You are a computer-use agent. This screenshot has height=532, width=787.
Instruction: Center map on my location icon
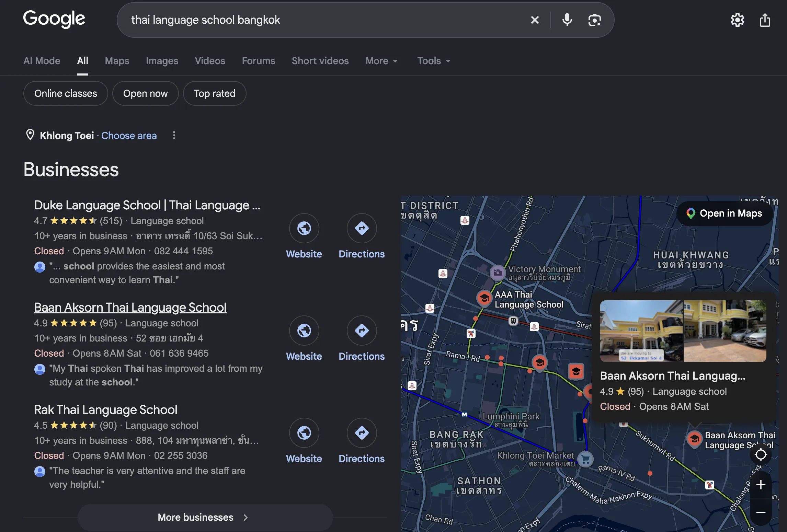[761, 454]
